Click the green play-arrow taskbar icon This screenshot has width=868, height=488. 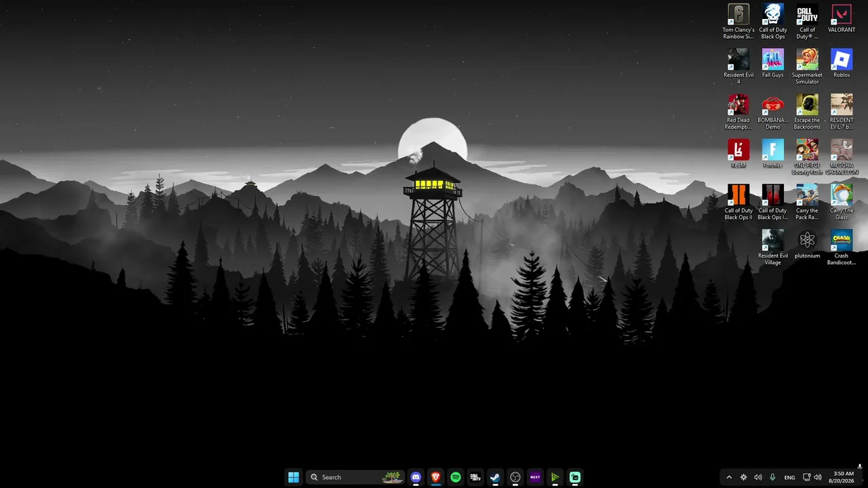click(x=555, y=477)
